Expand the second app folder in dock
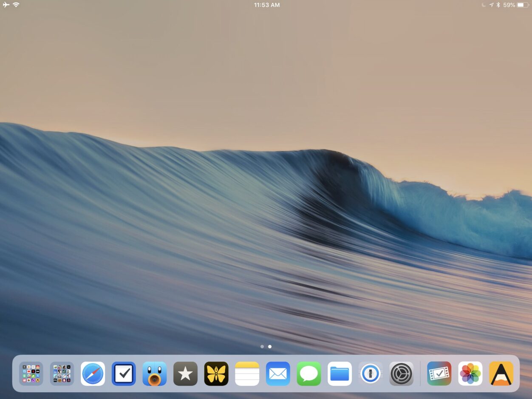Viewport: 532px width, 399px height. (x=62, y=374)
